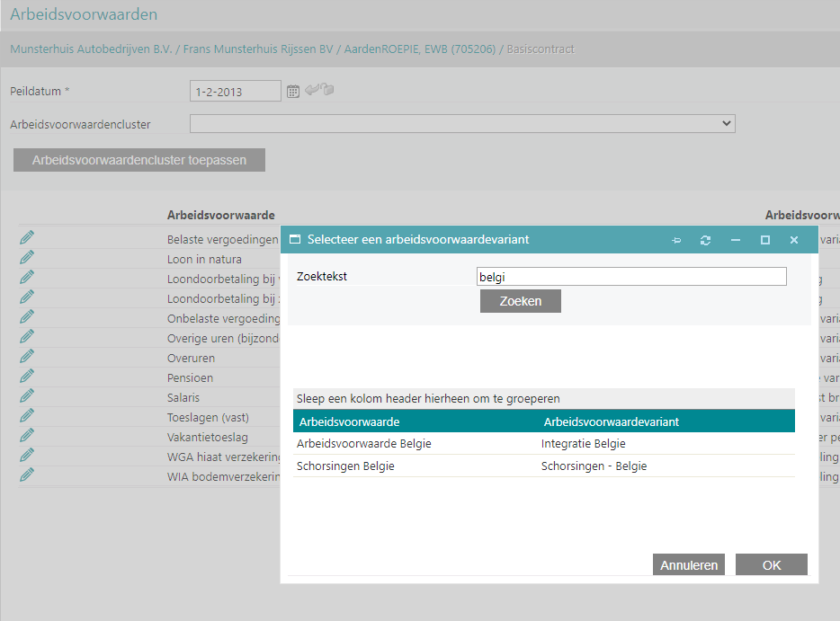840x621 pixels.
Task: Edit the Pensioen row pencil icon
Action: (x=27, y=376)
